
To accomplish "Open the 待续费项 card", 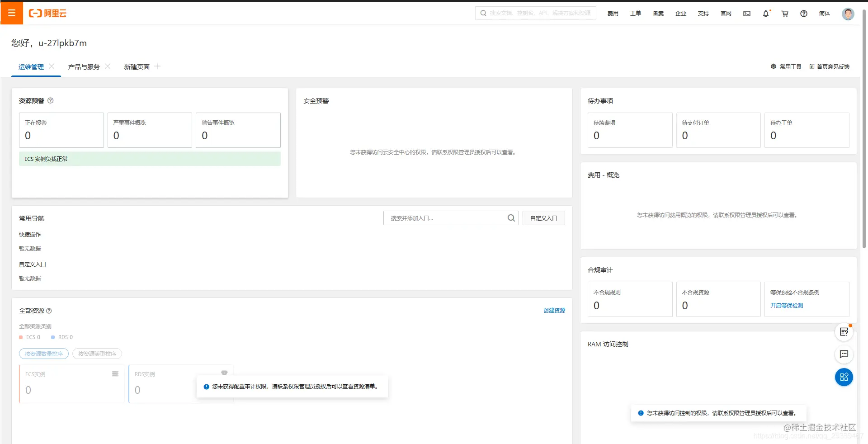I will coord(630,130).
